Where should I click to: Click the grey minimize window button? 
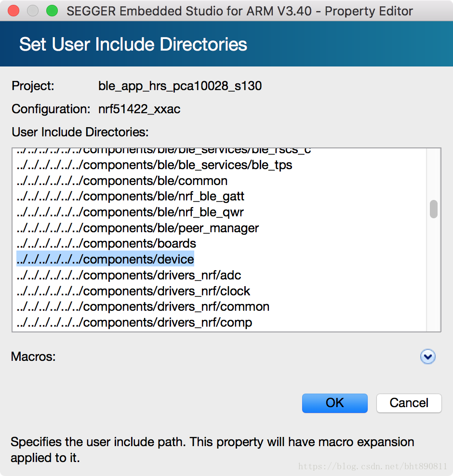pos(33,11)
